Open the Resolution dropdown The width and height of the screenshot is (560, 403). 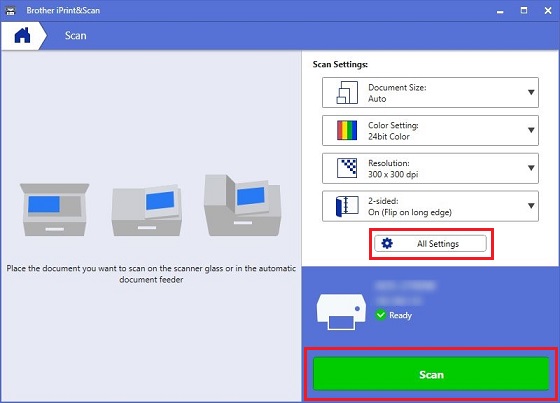tap(430, 168)
